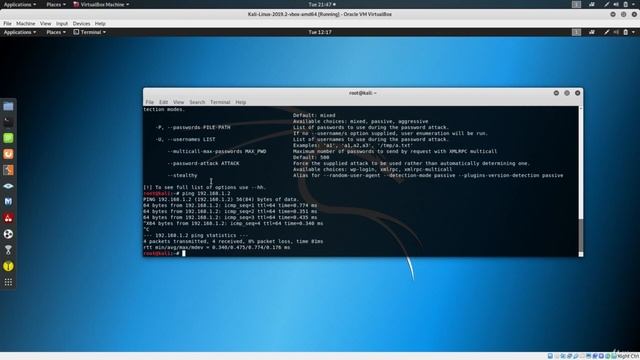The image size is (640, 360).
Task: Open terminal window Edit menu
Action: click(x=163, y=102)
